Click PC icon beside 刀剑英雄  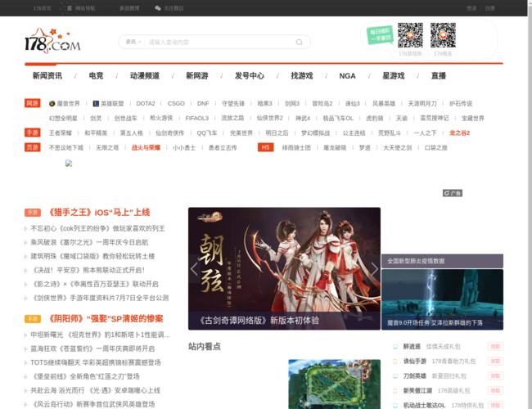(x=395, y=376)
